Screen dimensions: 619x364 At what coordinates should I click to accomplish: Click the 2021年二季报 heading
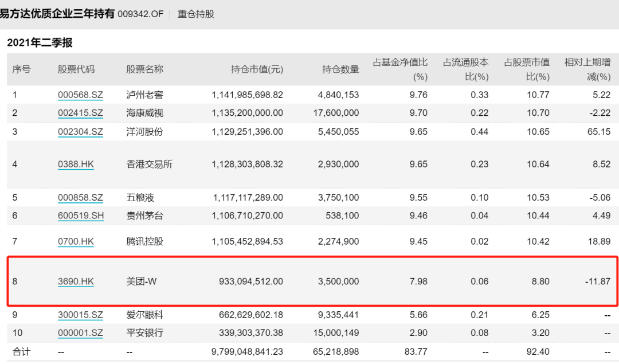pos(40,42)
